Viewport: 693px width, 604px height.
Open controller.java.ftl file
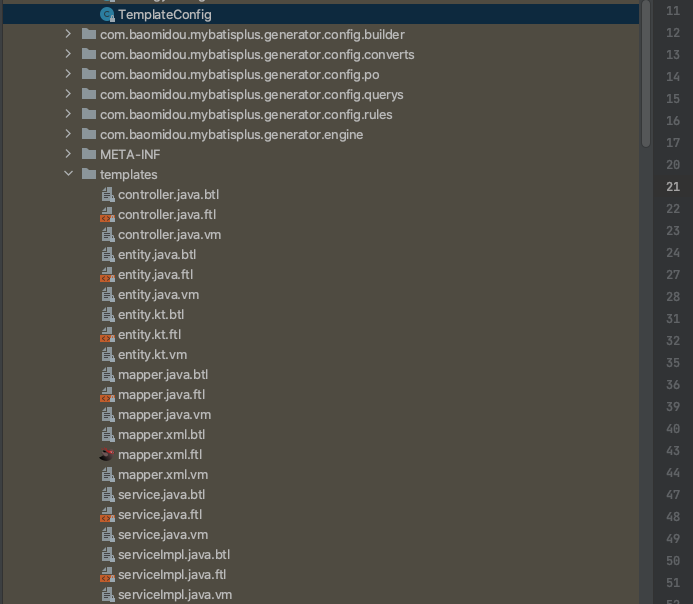click(167, 215)
